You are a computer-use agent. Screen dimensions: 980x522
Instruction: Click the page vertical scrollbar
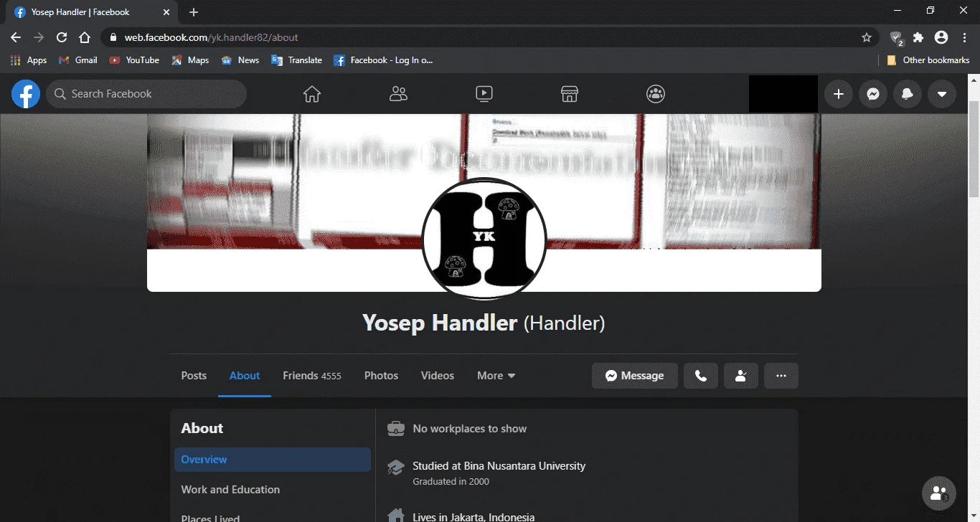[974, 151]
